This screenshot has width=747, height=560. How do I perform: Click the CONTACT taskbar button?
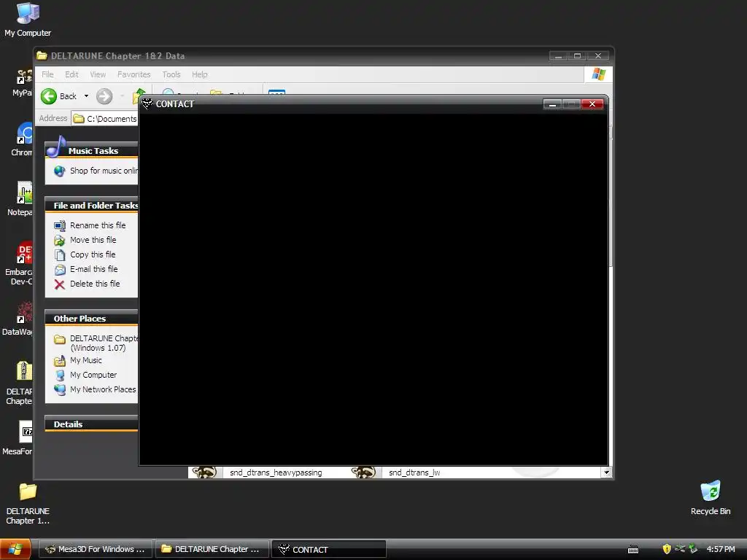pyautogui.click(x=329, y=549)
